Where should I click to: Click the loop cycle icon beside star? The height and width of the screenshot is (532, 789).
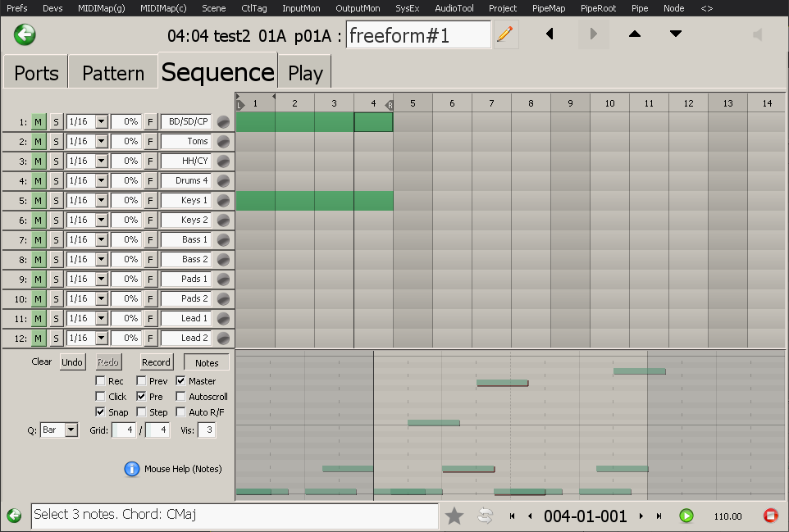click(485, 516)
